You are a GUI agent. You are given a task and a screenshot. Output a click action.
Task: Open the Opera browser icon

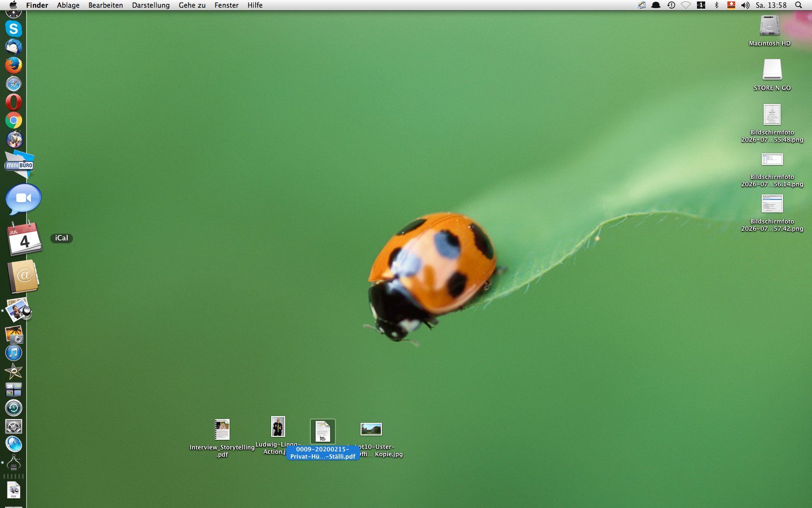click(14, 102)
